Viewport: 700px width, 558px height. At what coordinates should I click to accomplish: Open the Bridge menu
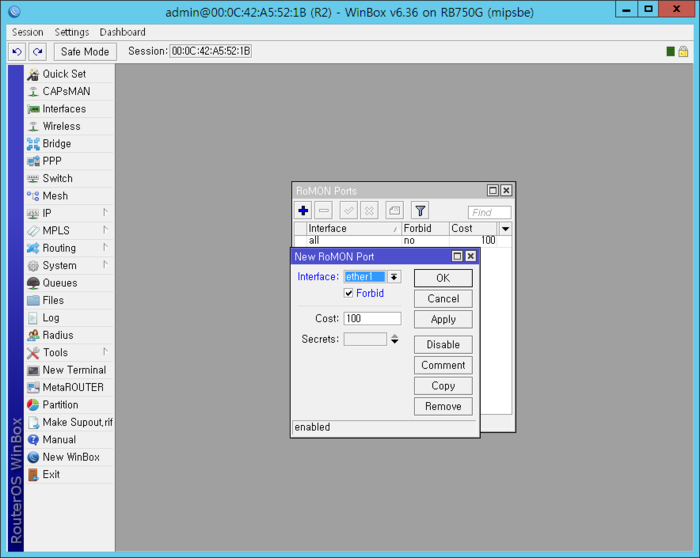(69, 144)
